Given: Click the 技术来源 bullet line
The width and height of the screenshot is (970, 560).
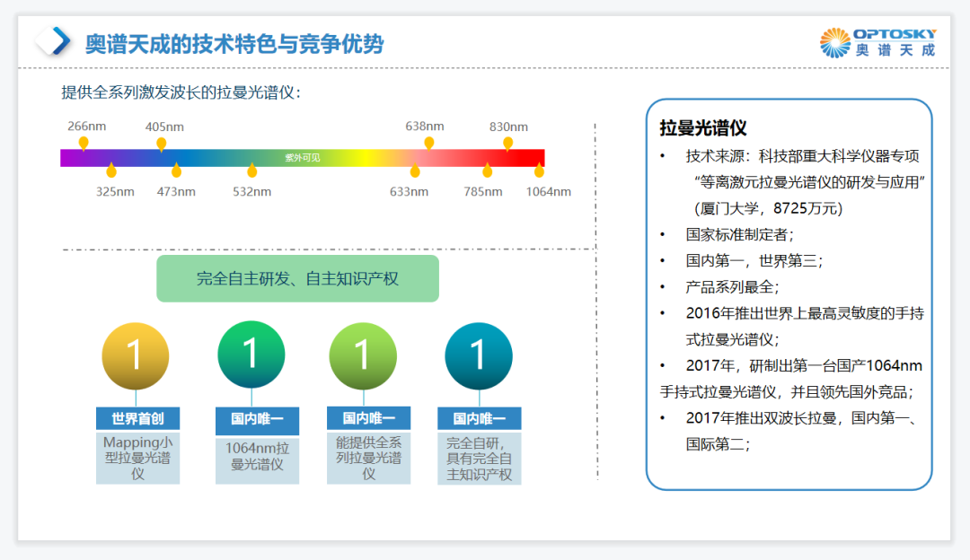Looking at the screenshot, I should [x=802, y=156].
